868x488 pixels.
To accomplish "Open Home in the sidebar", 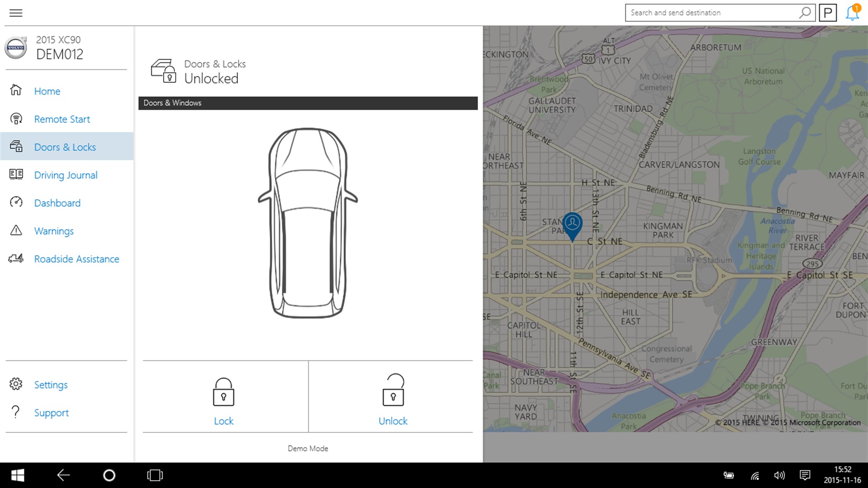I will pyautogui.click(x=47, y=91).
